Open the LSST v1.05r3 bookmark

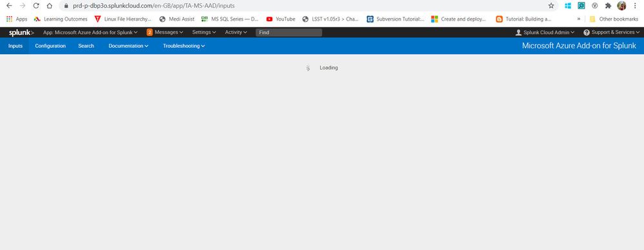coord(330,19)
